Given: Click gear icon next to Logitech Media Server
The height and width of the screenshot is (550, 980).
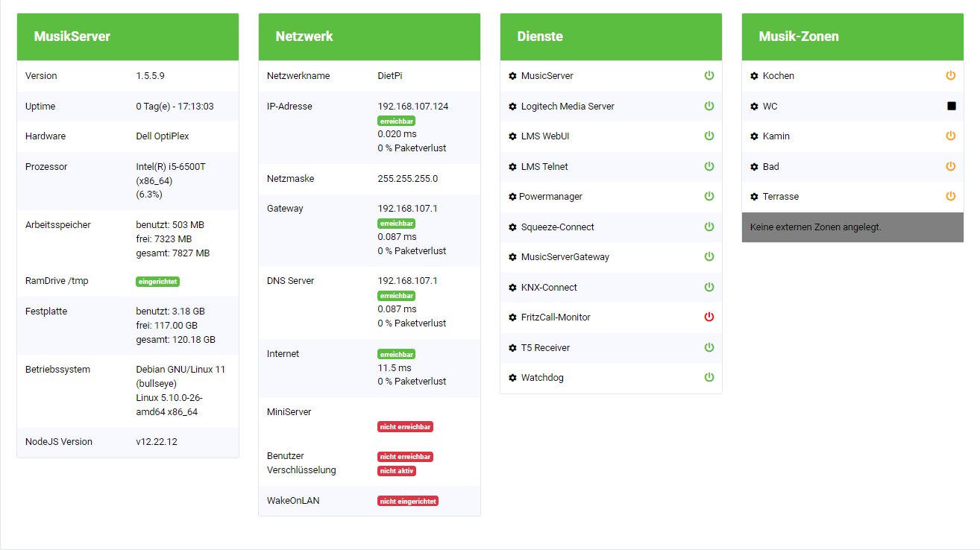Looking at the screenshot, I should click(x=512, y=107).
